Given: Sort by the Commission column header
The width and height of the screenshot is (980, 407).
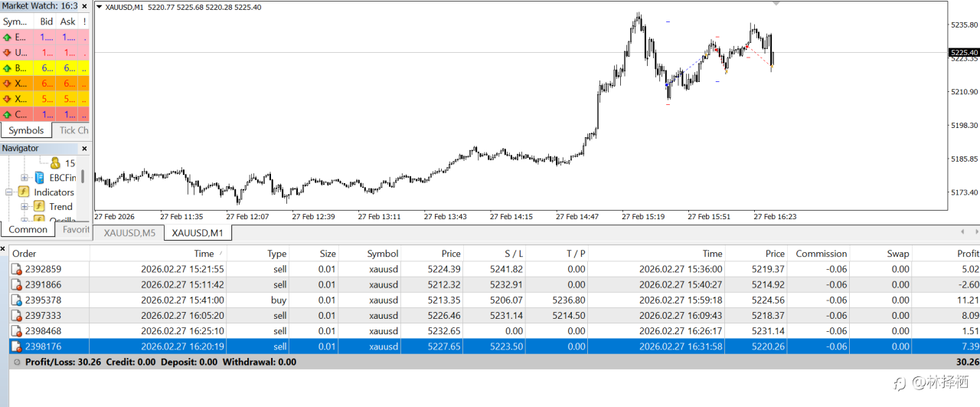Looking at the screenshot, I should coord(821,254).
